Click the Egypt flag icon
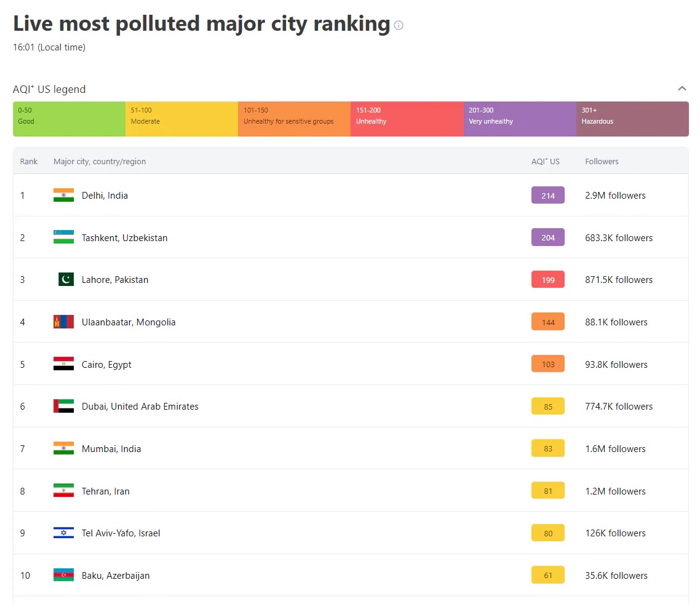Viewport: 700px width, 604px height. pyautogui.click(x=63, y=364)
